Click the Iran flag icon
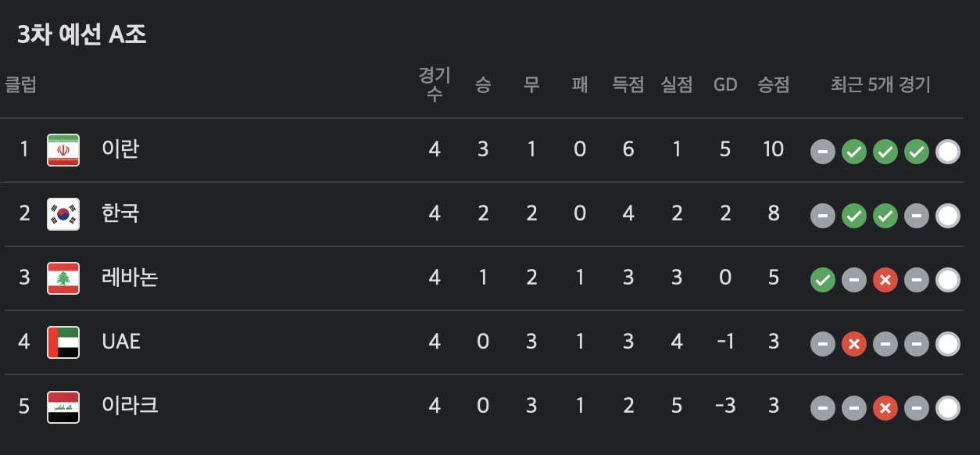980x455 pixels. 63,150
